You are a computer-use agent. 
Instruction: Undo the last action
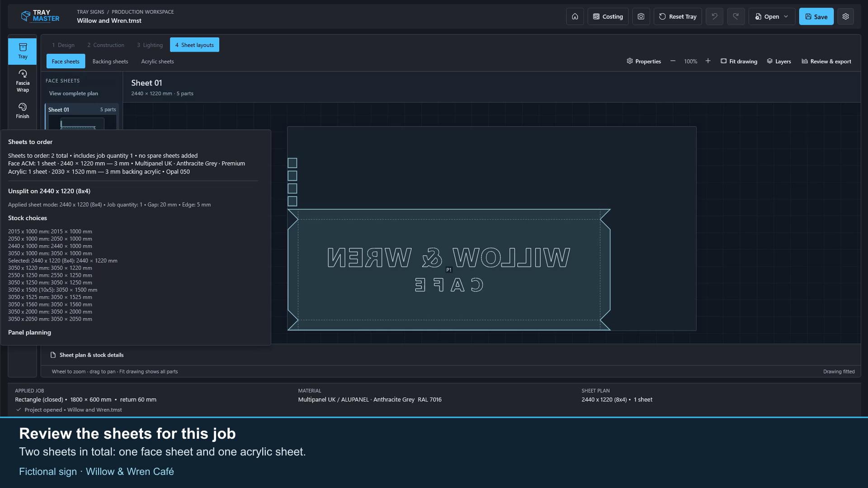pos(714,16)
